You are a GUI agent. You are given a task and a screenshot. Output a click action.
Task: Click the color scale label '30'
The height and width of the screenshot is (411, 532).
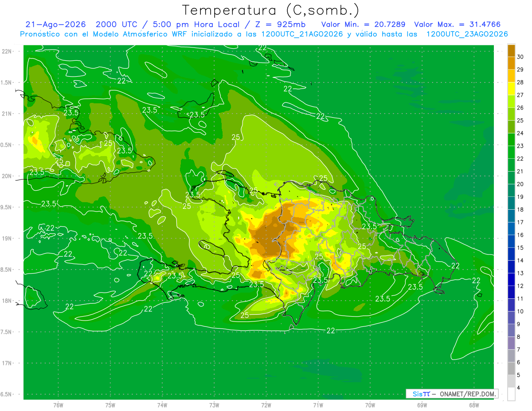(x=520, y=57)
